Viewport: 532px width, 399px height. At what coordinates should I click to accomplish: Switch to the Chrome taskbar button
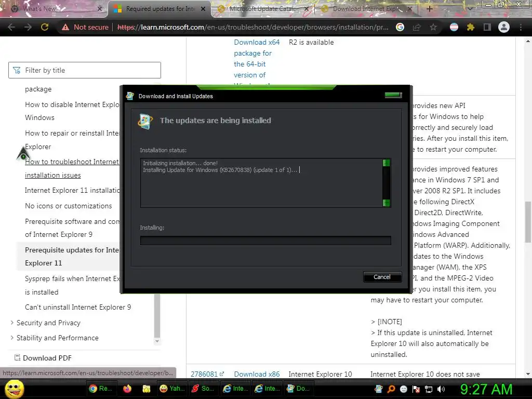tap(101, 389)
